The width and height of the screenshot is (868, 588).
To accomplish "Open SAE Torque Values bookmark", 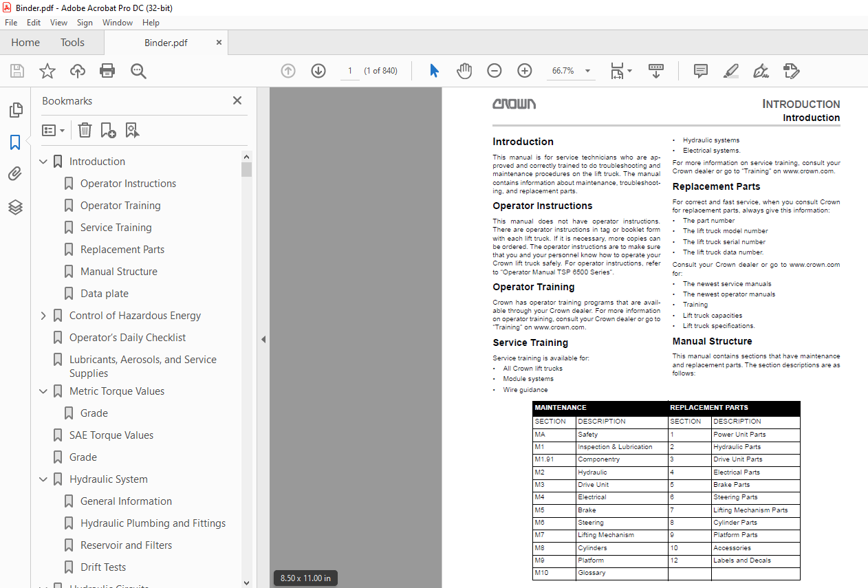I will tap(111, 435).
